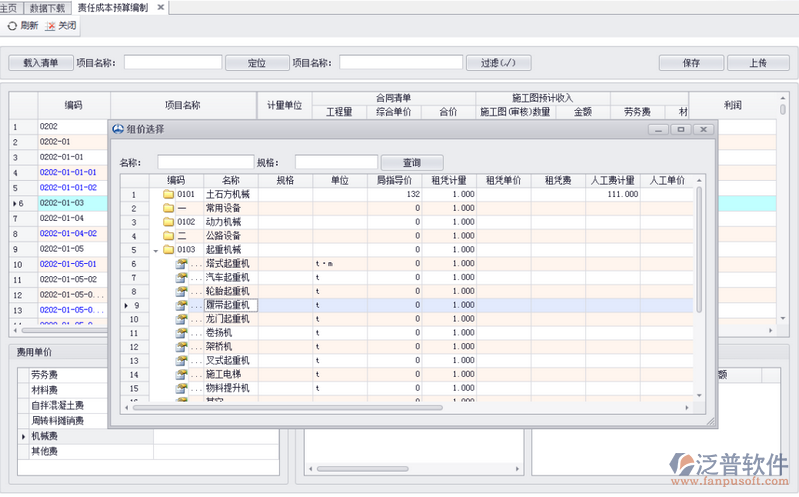This screenshot has width=799, height=497.
Task: Click the 刷新 refresh icon
Action: coord(12,26)
